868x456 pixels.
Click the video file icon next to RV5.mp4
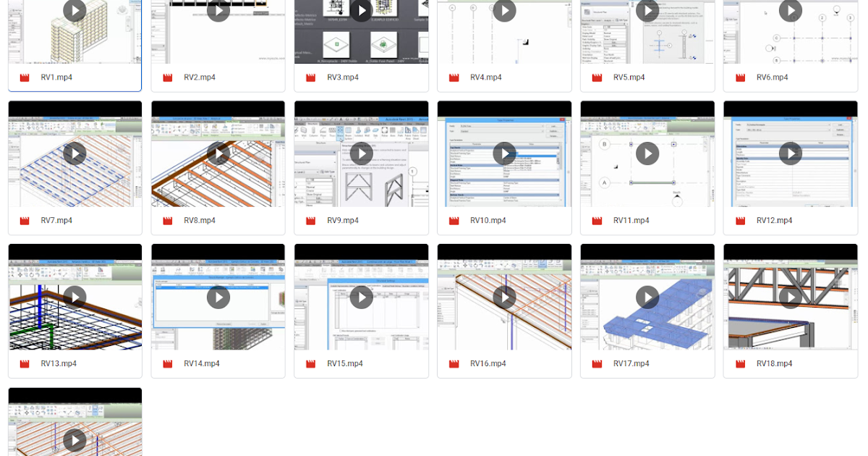pyautogui.click(x=595, y=77)
